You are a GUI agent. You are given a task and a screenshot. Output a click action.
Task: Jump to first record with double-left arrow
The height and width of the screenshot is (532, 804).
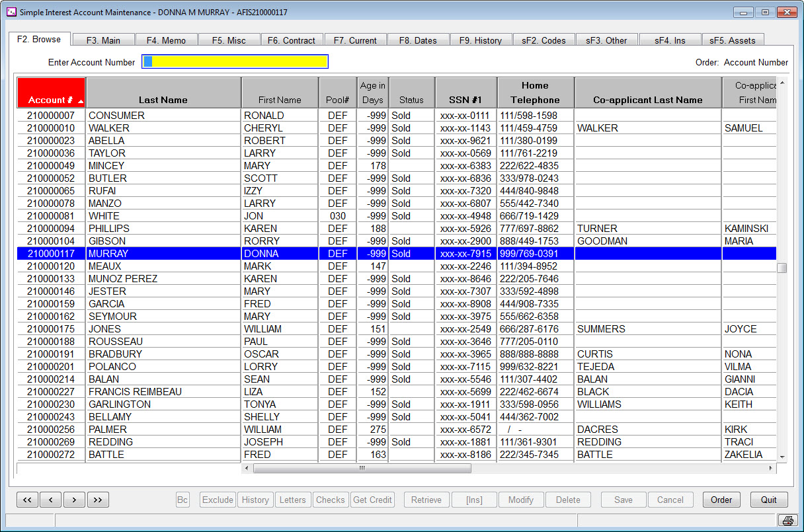click(x=26, y=500)
